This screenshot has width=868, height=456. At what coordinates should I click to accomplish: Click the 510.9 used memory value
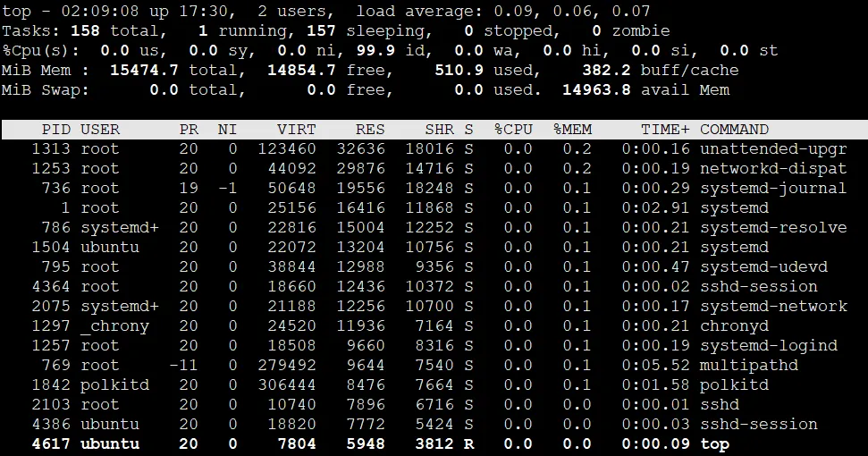(x=459, y=71)
